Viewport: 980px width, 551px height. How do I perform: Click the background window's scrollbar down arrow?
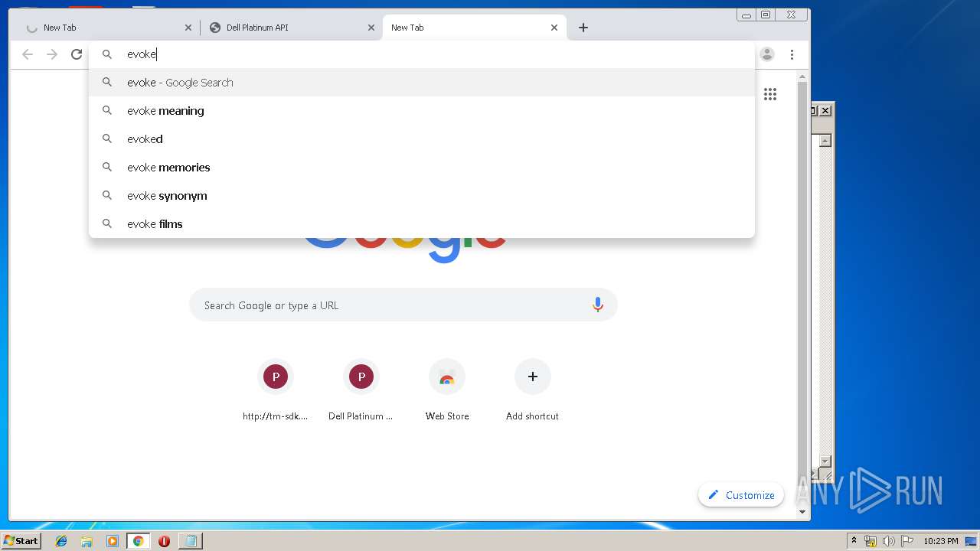(825, 461)
